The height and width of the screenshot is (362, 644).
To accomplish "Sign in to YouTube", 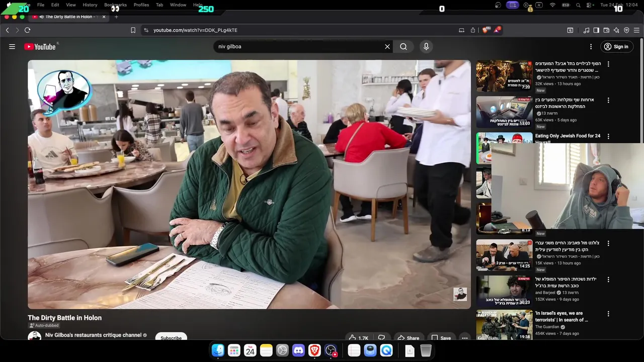I will click(x=616, y=47).
